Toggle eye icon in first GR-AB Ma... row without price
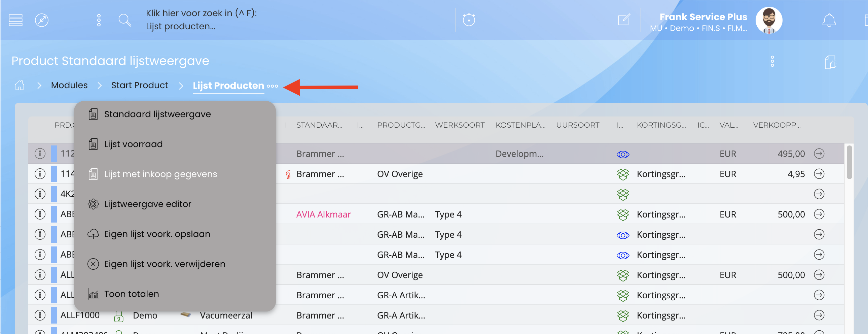The height and width of the screenshot is (334, 868). 623,235
